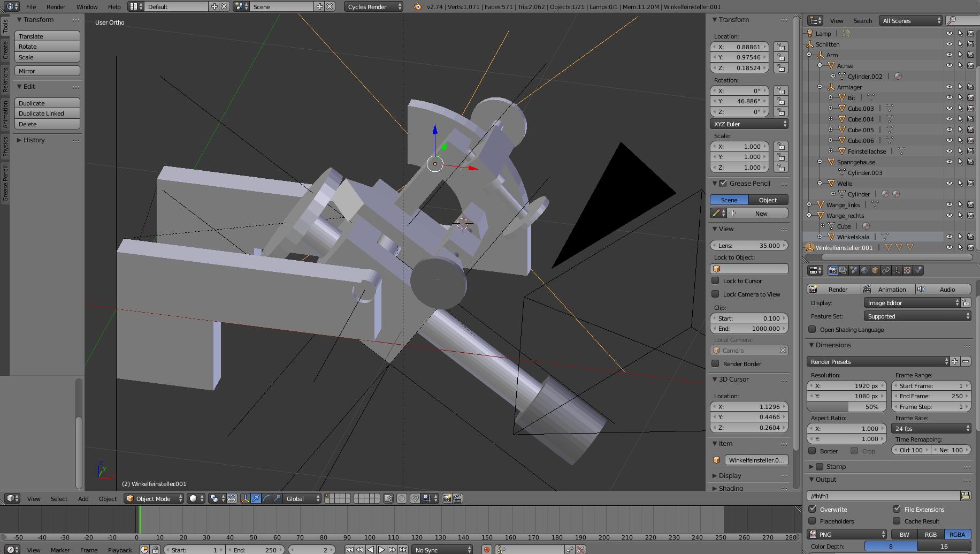Open the Render menu in top bar
The height and width of the screenshot is (554, 980).
point(56,6)
